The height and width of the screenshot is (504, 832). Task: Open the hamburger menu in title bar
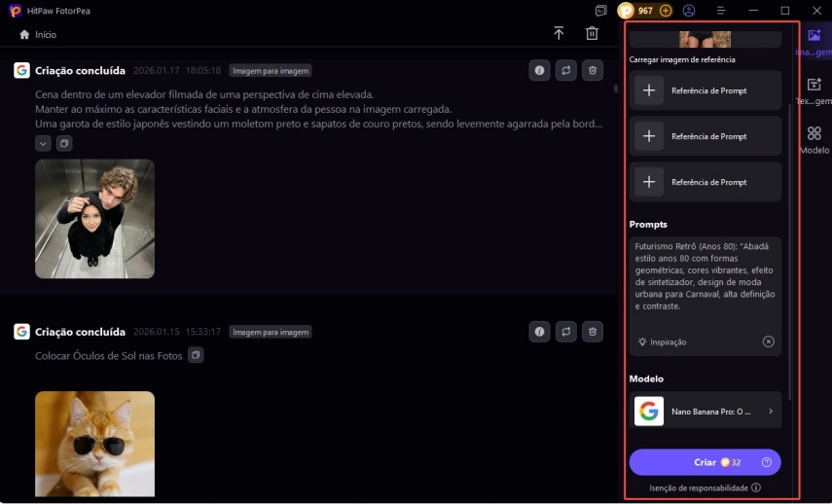tap(721, 11)
